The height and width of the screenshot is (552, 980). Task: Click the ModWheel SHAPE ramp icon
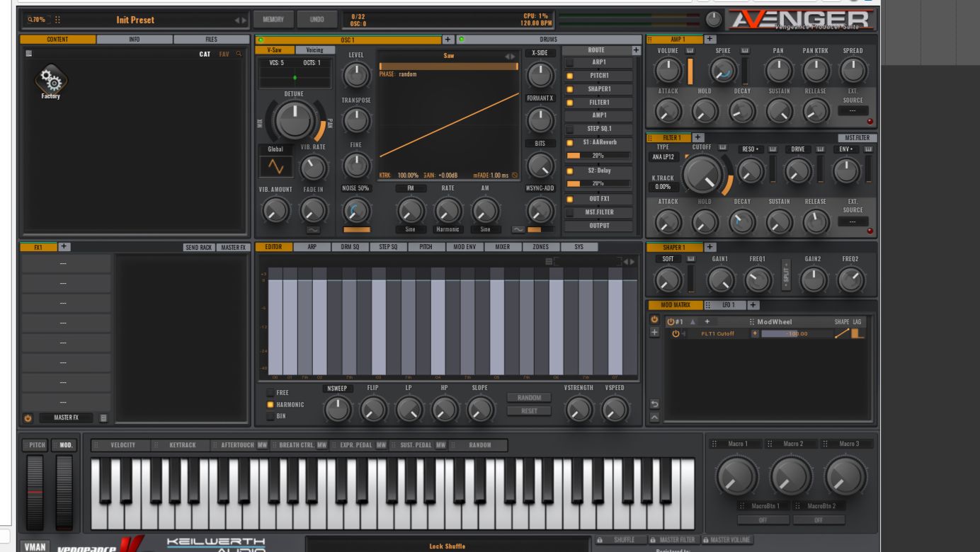point(841,333)
